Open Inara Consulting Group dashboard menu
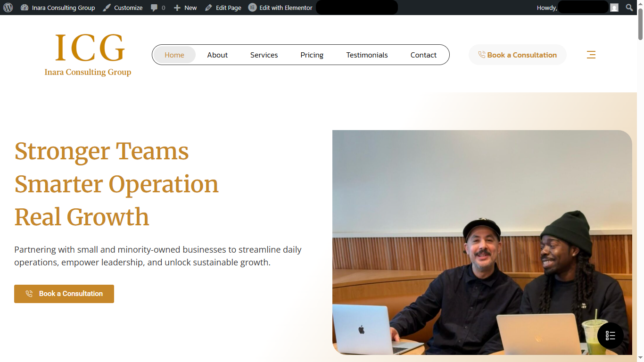Viewport: 644px width, 362px height. (58, 8)
